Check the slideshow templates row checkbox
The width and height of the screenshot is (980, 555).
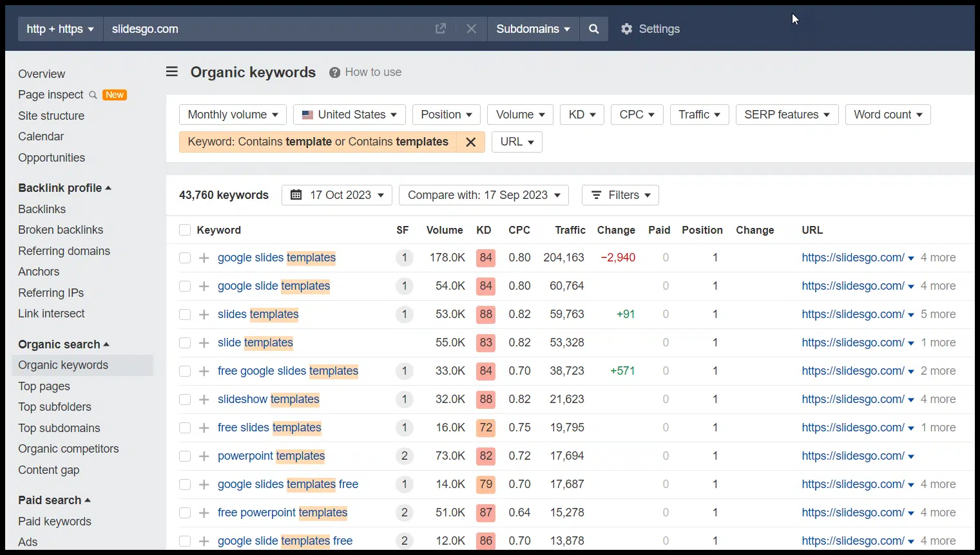185,399
